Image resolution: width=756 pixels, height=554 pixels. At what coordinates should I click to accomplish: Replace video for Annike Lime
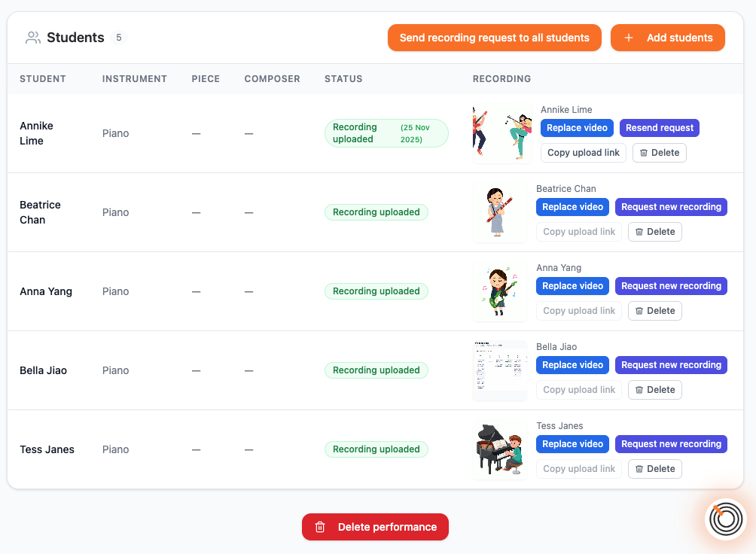coord(577,128)
